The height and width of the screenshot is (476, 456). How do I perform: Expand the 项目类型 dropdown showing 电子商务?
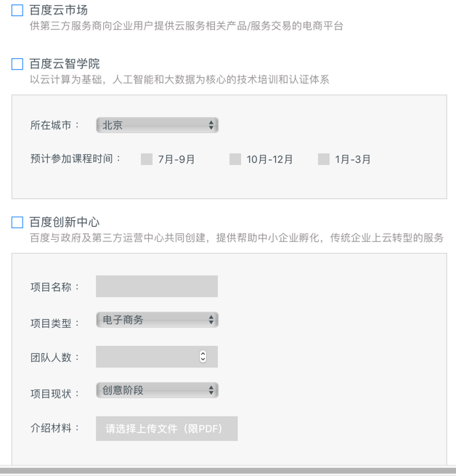(157, 320)
